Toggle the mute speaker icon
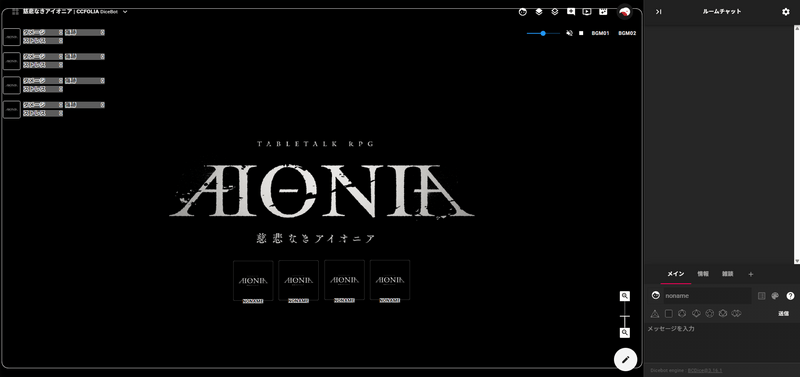800x377 pixels. click(570, 33)
